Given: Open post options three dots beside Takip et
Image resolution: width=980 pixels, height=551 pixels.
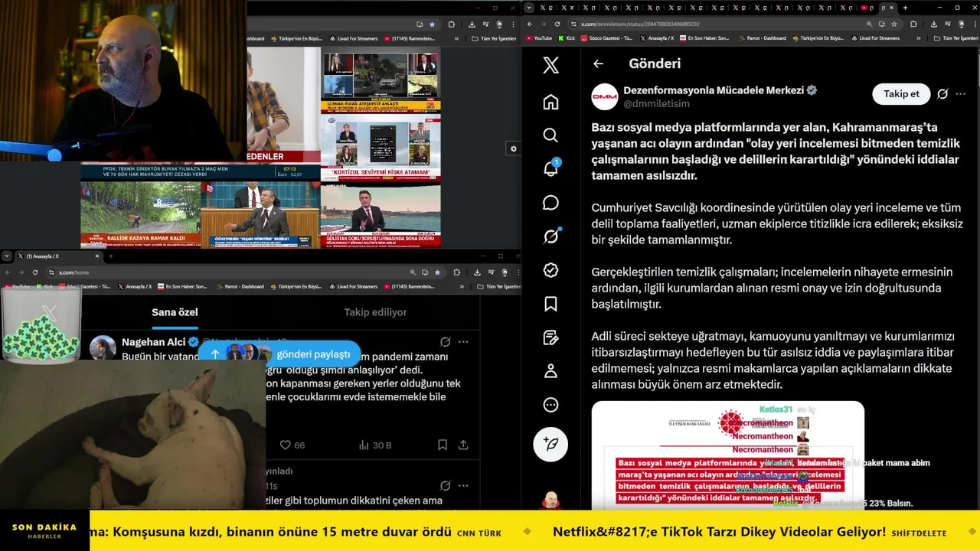Looking at the screenshot, I should coord(961,94).
